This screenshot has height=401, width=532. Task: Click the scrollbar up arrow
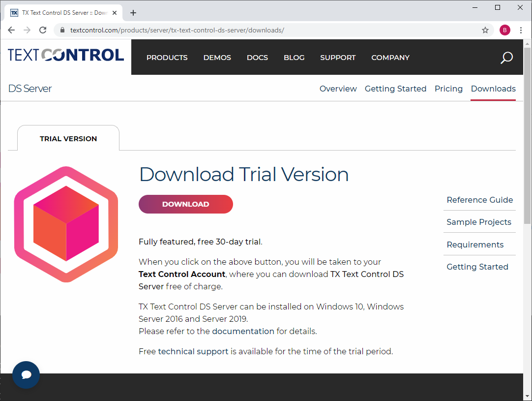[x=527, y=43]
